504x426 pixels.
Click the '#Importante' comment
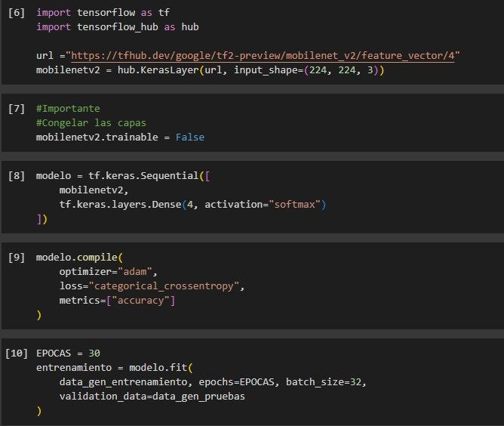tap(68, 109)
